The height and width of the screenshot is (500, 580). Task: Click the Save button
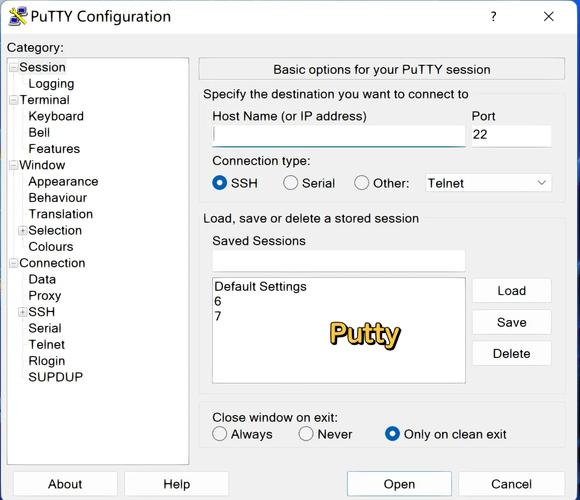coord(512,322)
